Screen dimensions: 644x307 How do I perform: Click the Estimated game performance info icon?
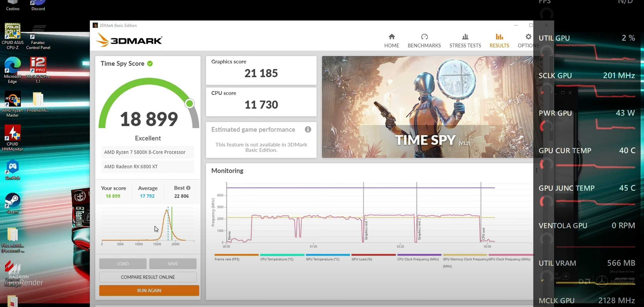pyautogui.click(x=308, y=129)
